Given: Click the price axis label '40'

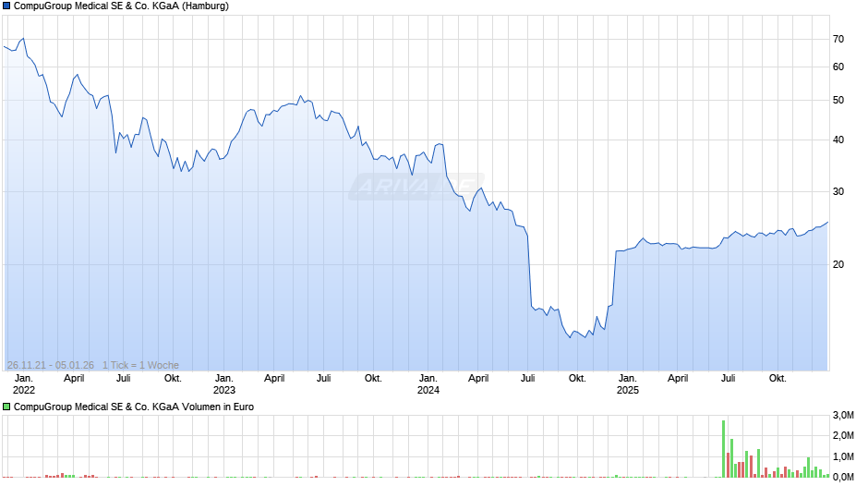Looking at the screenshot, I should (838, 140).
